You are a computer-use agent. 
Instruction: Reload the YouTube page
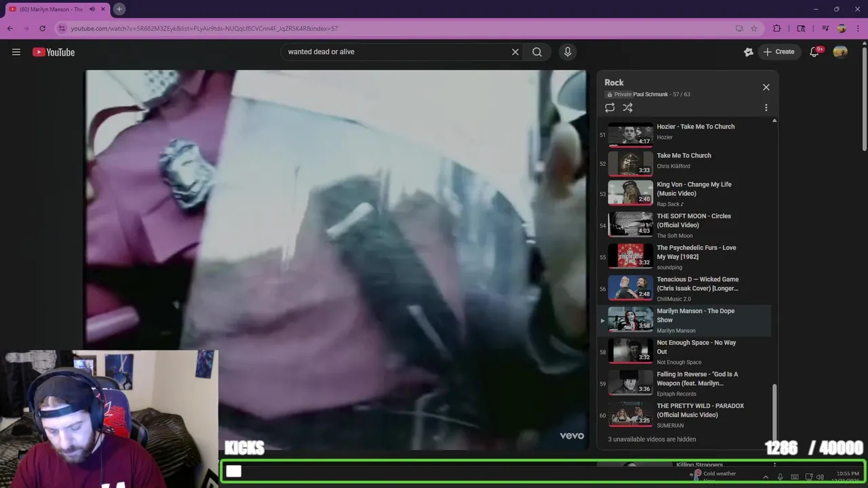pos(42,28)
